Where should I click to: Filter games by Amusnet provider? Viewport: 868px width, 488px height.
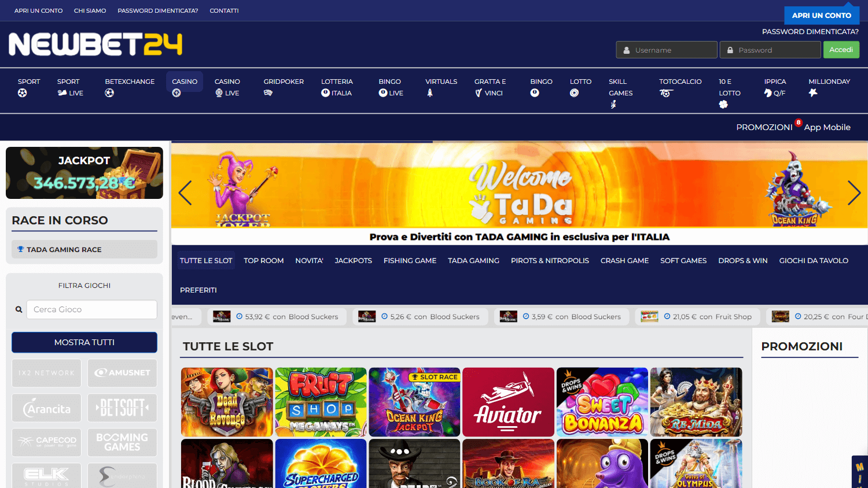point(122,373)
